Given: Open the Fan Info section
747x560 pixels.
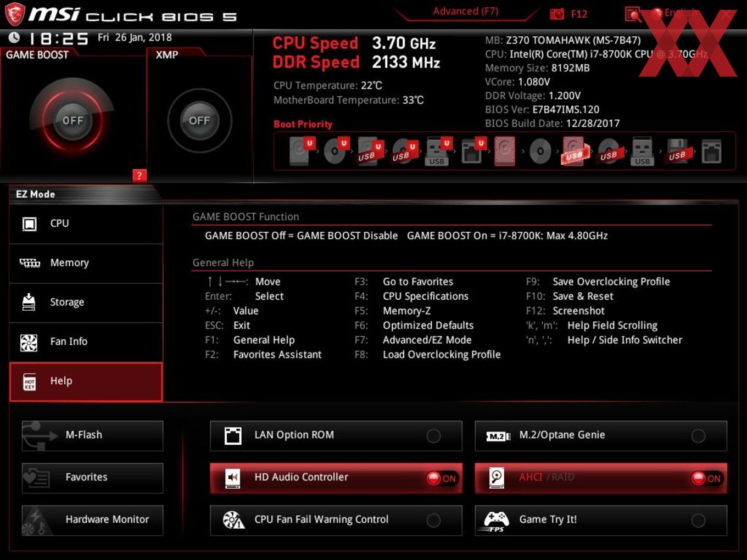Looking at the screenshot, I should (x=86, y=342).
